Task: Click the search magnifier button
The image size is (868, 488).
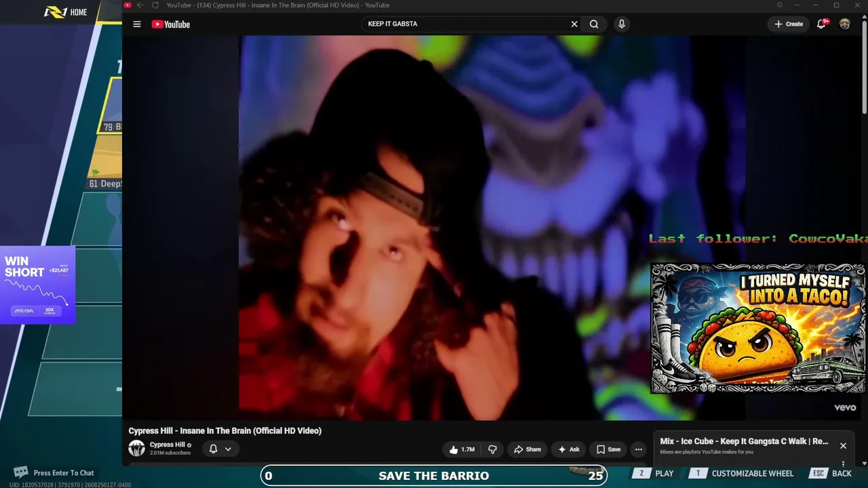Action: point(594,24)
